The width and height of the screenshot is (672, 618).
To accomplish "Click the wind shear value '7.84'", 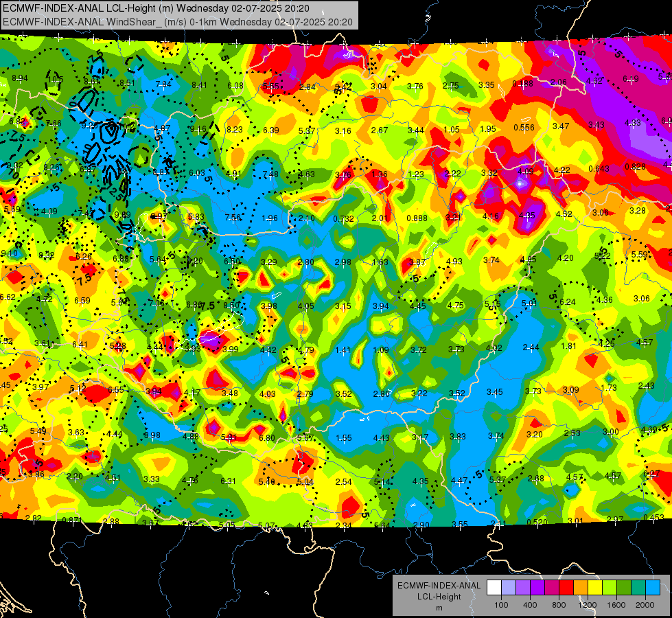I will pyautogui.click(x=163, y=84).
